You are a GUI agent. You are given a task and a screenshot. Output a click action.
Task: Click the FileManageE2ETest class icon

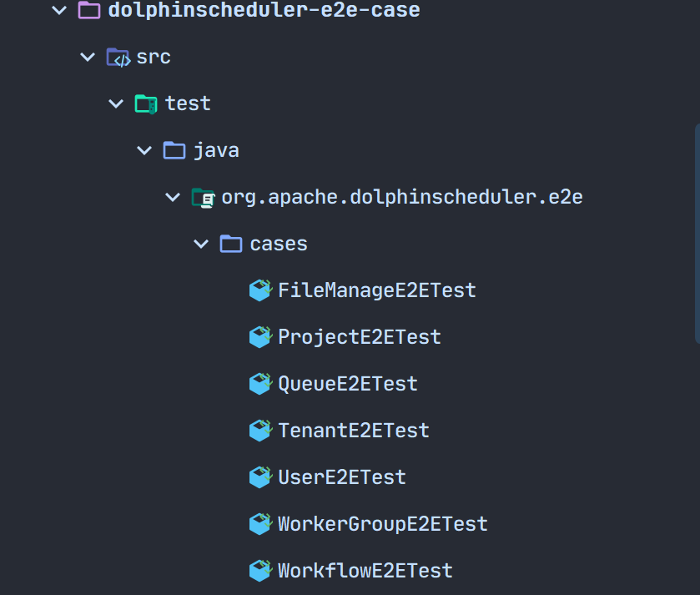point(261,290)
